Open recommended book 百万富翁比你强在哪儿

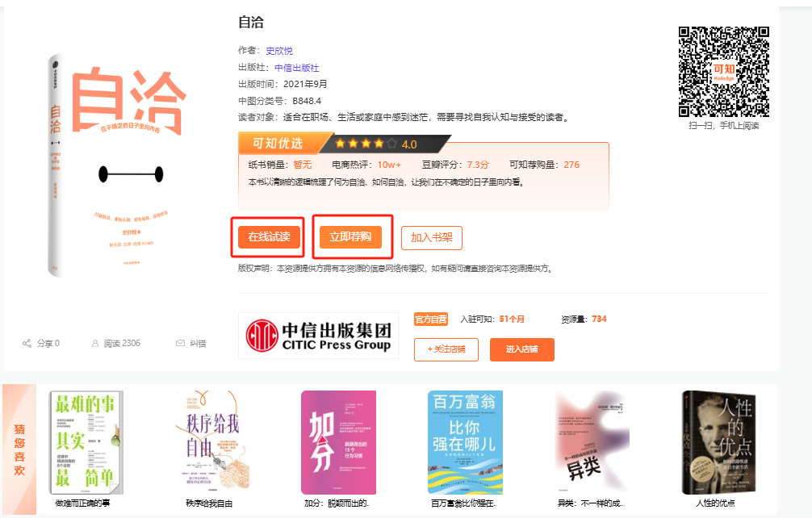click(465, 442)
